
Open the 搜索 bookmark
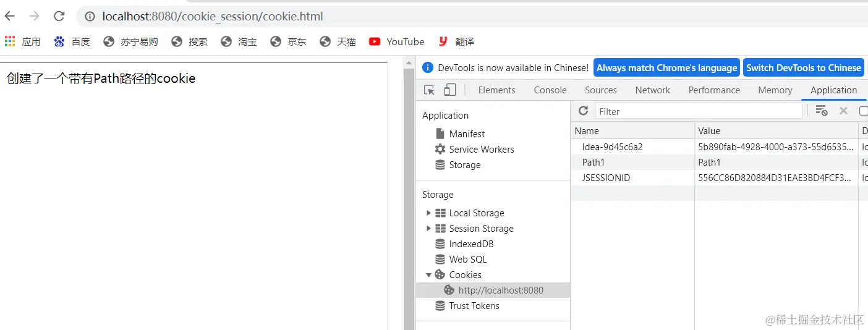189,41
